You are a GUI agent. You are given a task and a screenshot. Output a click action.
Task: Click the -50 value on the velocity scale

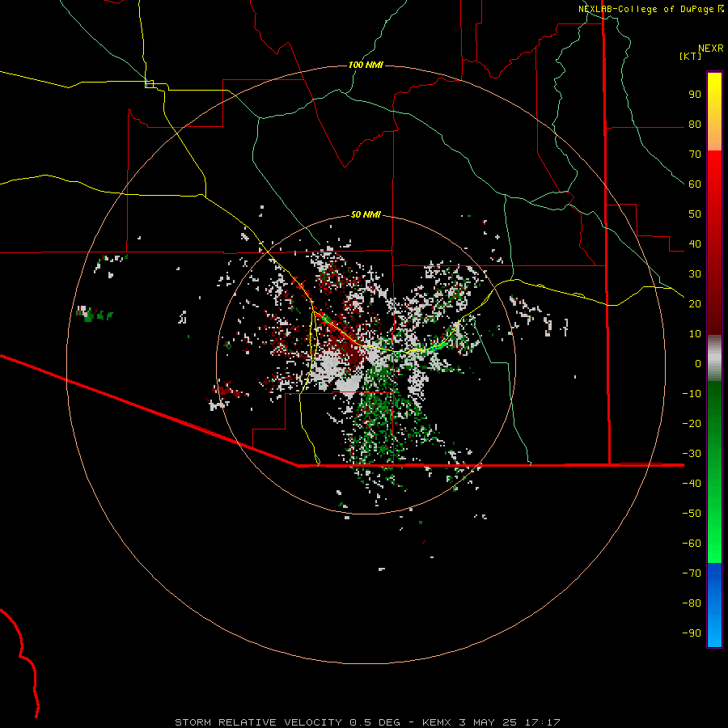[x=692, y=514]
